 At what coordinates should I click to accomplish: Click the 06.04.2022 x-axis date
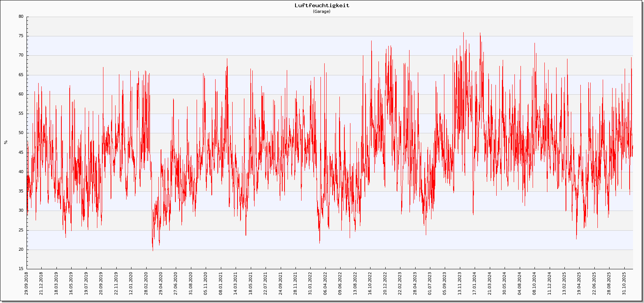pyautogui.click(x=325, y=284)
